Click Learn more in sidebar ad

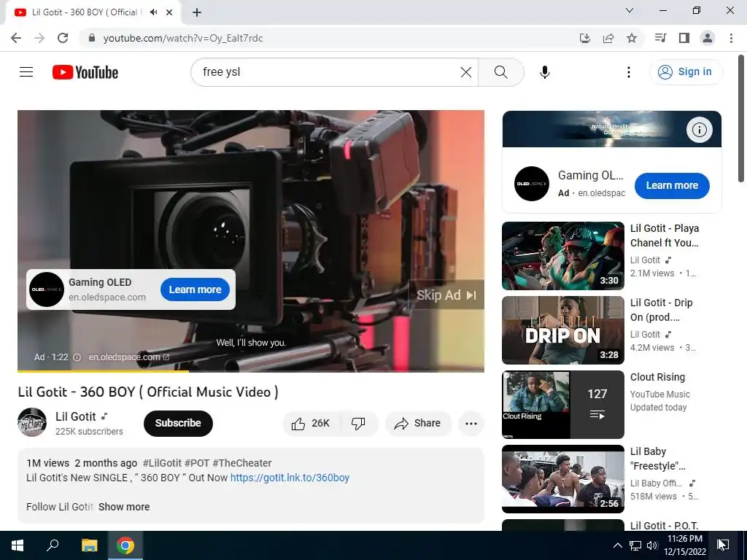pos(672,186)
